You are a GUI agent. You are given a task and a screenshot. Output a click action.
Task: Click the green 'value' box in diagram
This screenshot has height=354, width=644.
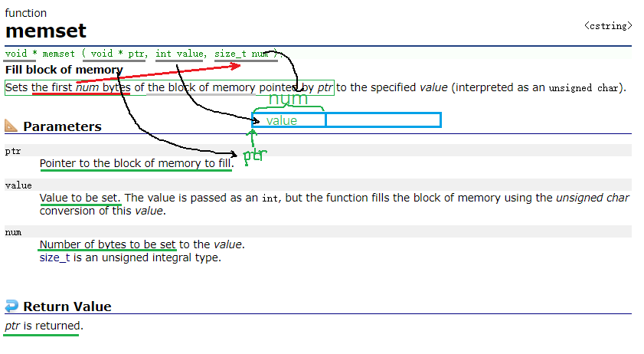click(x=288, y=120)
